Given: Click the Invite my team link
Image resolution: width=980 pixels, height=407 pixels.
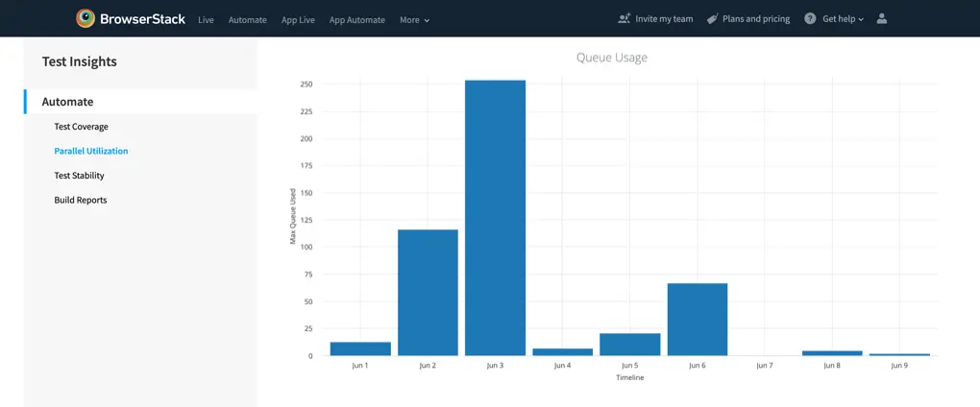Looking at the screenshot, I should point(663,18).
